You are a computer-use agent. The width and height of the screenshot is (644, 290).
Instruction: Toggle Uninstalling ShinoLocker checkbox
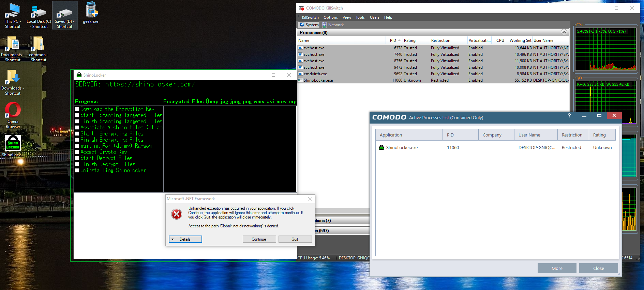click(x=77, y=171)
